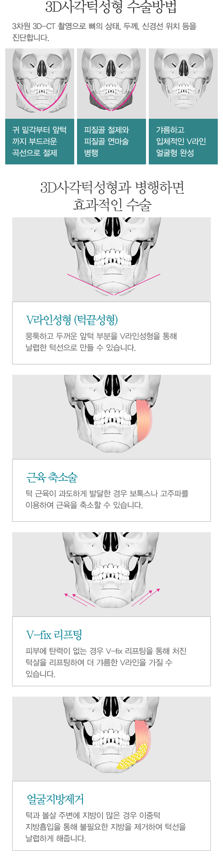Click the 'V라인성형 (턱끝성형)' heading
Viewport: 223px width, 868px height.
click(72, 320)
